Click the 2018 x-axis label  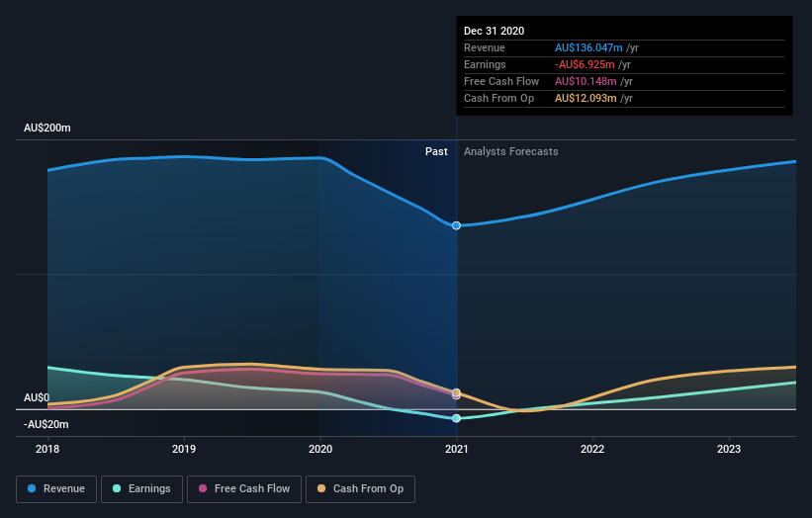[x=47, y=449]
